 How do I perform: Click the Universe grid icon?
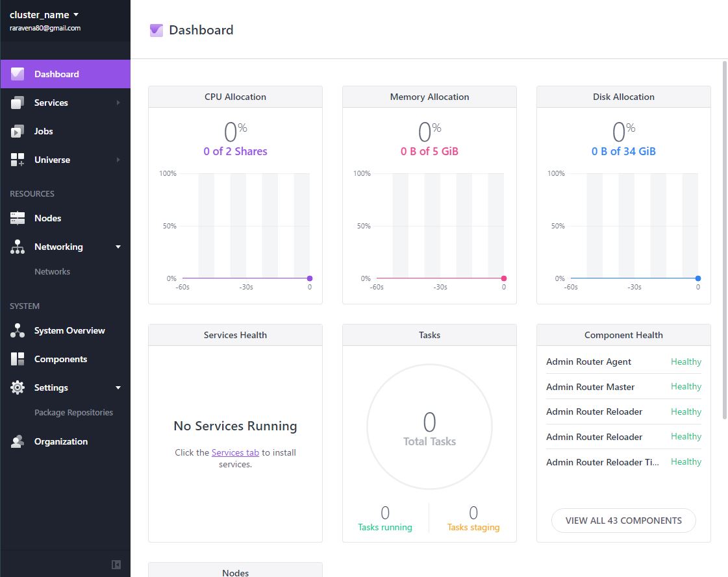(17, 160)
